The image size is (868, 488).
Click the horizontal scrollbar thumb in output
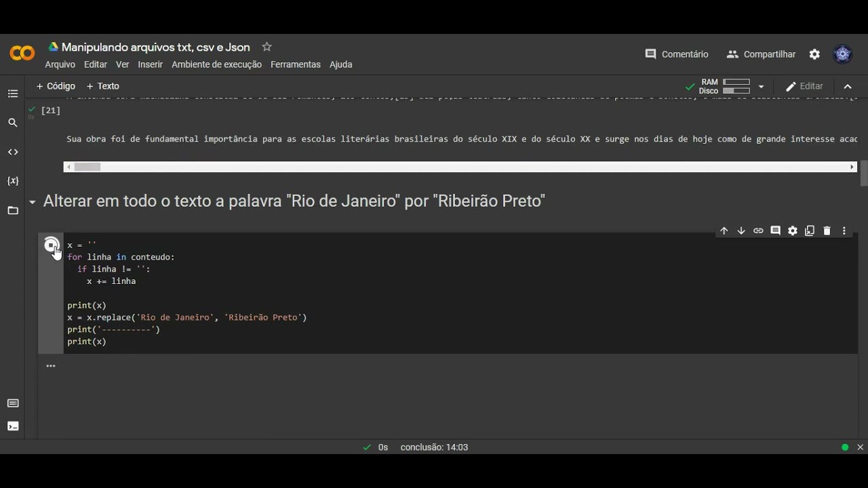point(87,167)
